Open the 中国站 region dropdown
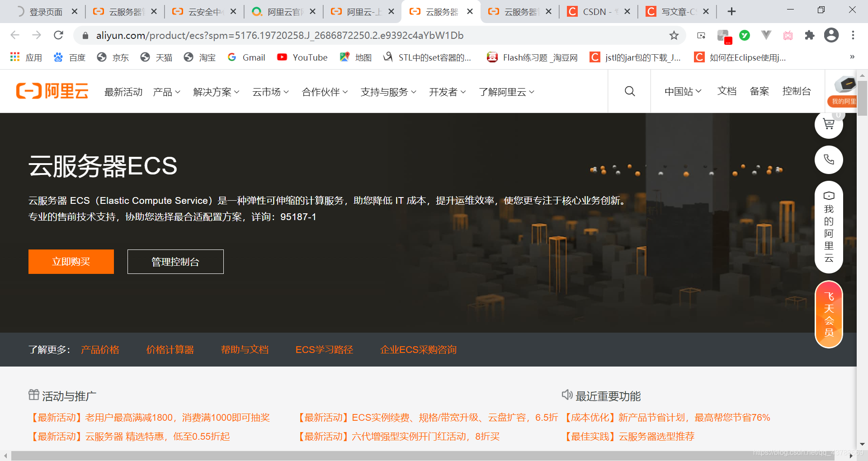Image resolution: width=868 pixels, height=461 pixels. (x=683, y=91)
